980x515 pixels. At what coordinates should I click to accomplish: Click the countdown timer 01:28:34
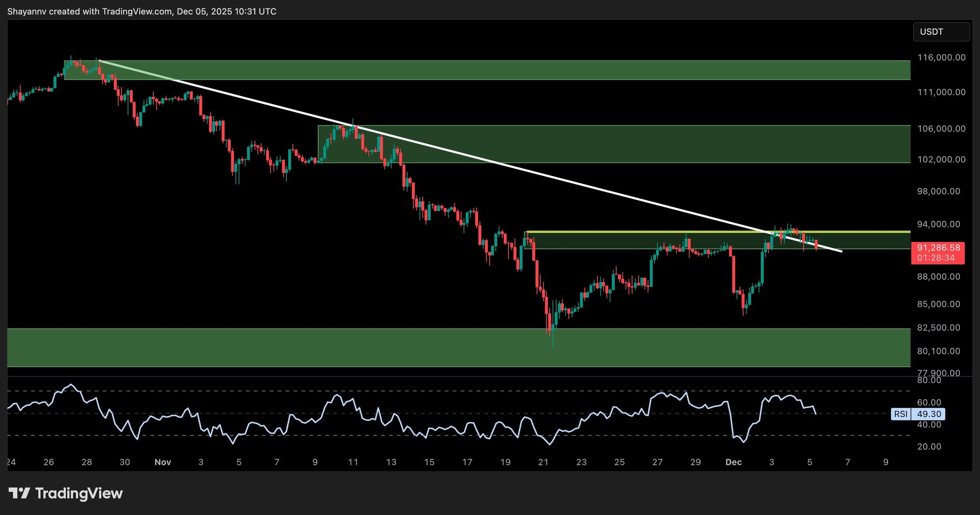coord(936,258)
